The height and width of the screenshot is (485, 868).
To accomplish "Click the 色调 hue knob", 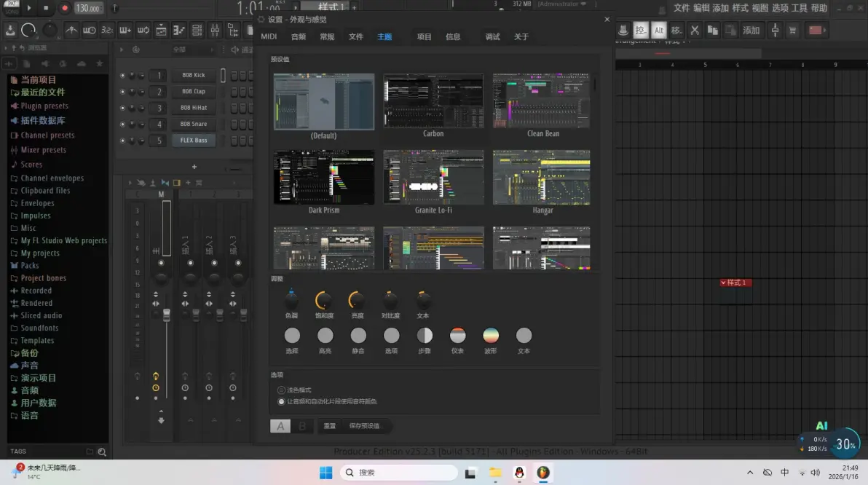I will coord(291,300).
